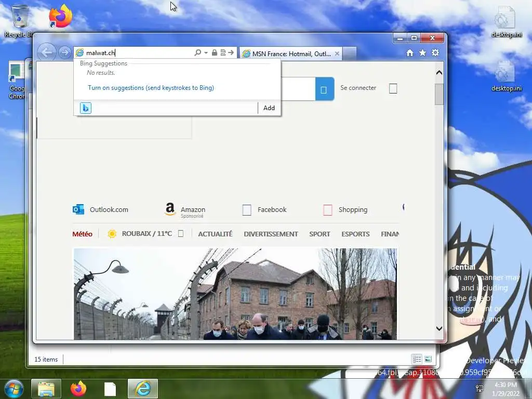Screen dimensions: 532x399
Task: Switch Explorer window to large icons view
Action: click(x=428, y=359)
